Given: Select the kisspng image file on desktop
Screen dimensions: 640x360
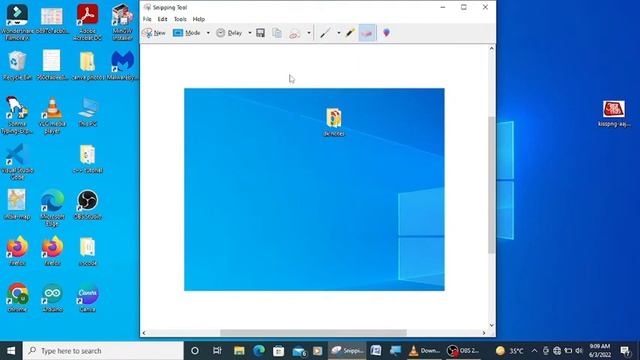Looking at the screenshot, I should [614, 113].
